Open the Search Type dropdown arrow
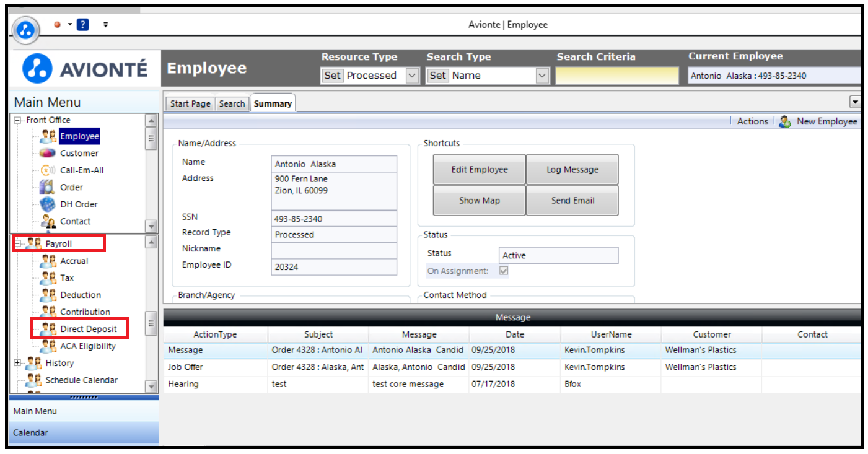868x454 pixels. point(542,76)
